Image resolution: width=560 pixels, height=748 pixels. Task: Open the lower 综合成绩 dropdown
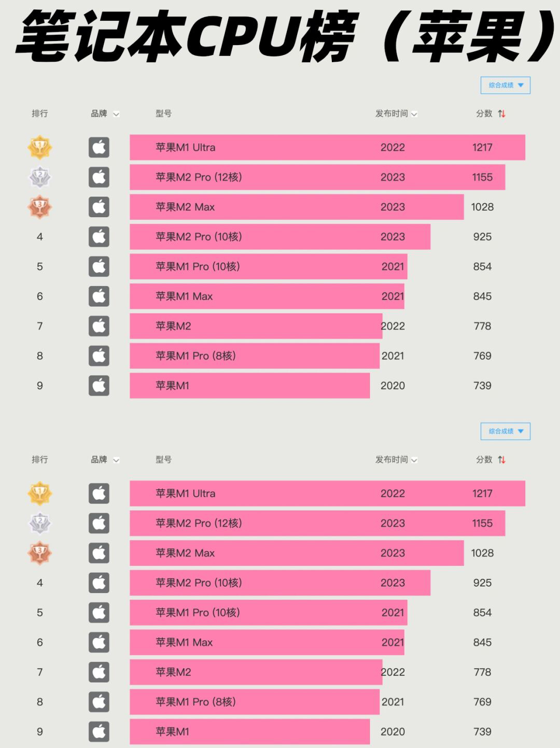(x=506, y=431)
